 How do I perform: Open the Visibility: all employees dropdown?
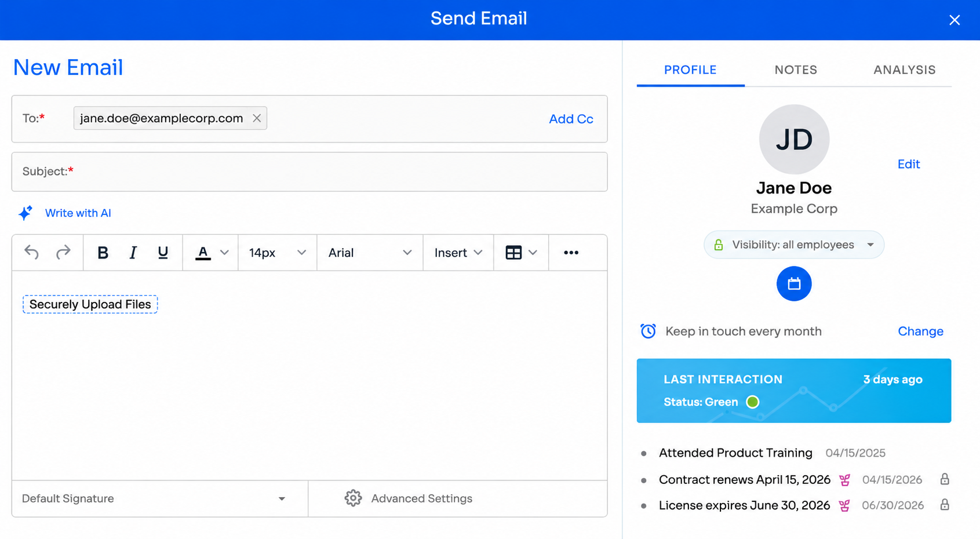[794, 245]
